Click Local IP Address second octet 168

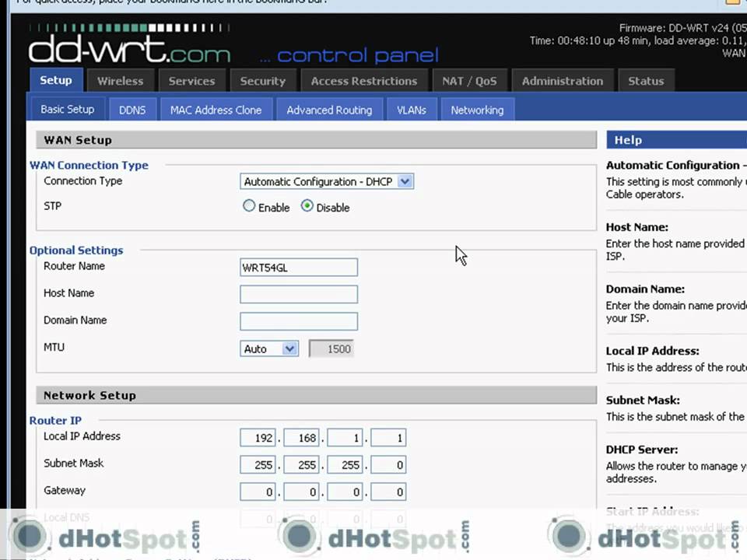(301, 438)
